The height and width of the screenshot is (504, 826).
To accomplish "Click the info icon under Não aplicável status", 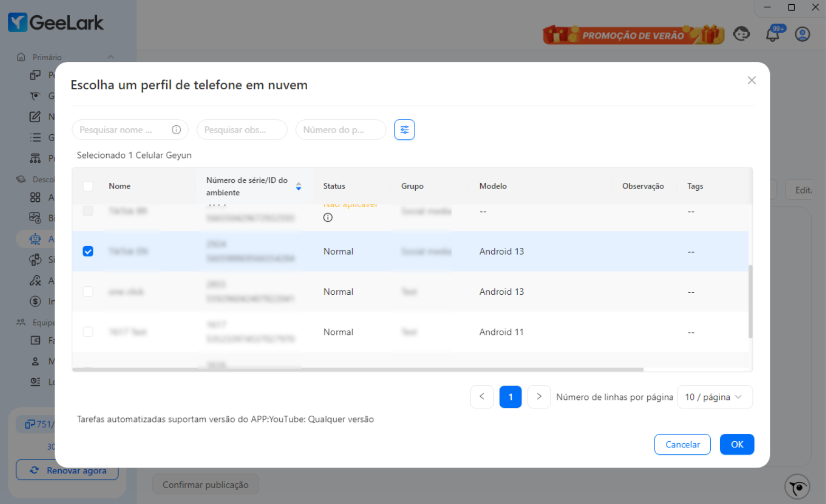I will [x=328, y=218].
